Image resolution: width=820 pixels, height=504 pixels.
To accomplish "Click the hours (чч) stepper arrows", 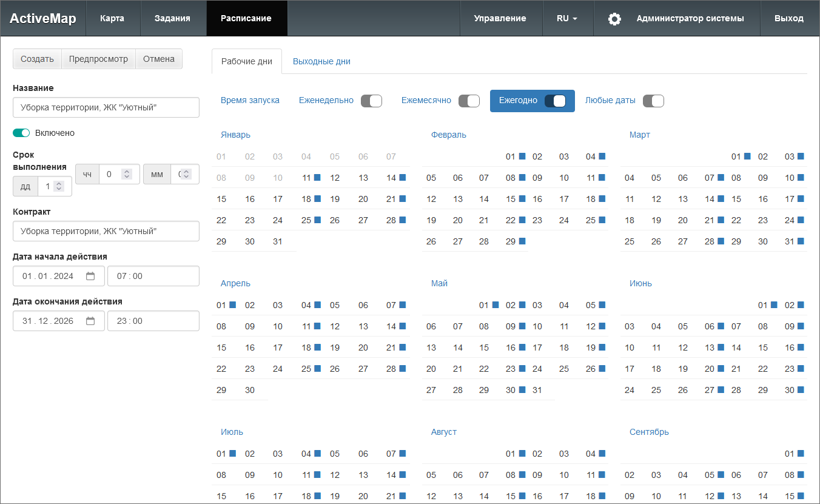I will pos(127,174).
